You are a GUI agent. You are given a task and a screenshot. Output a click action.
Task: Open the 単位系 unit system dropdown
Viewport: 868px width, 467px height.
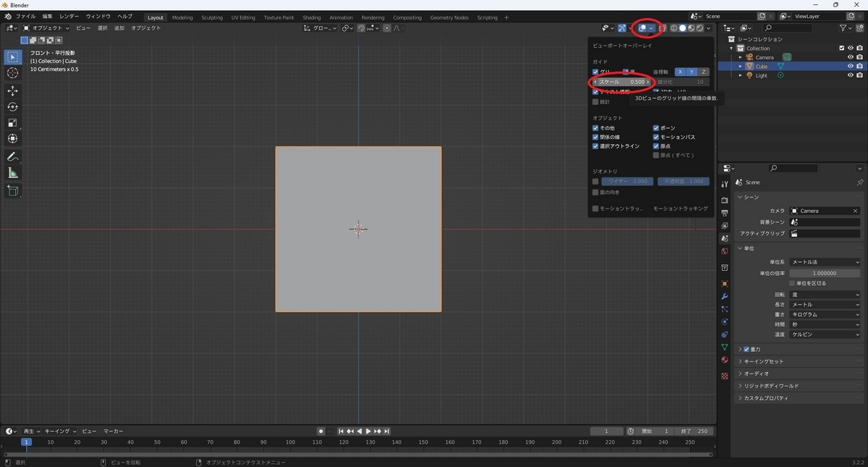825,262
